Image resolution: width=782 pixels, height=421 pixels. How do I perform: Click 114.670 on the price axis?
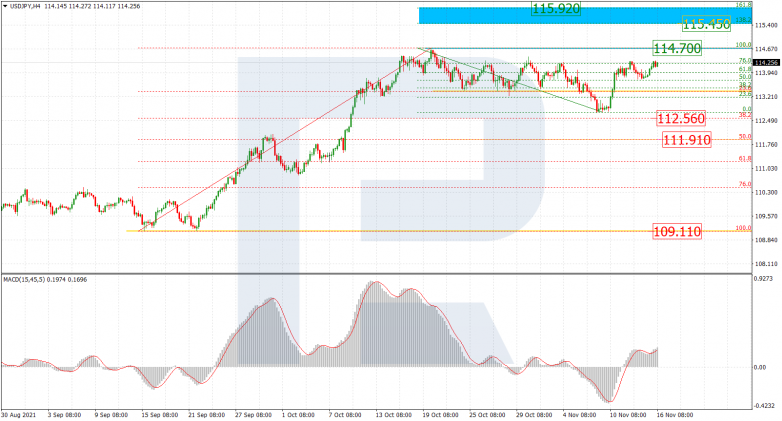[x=767, y=49]
